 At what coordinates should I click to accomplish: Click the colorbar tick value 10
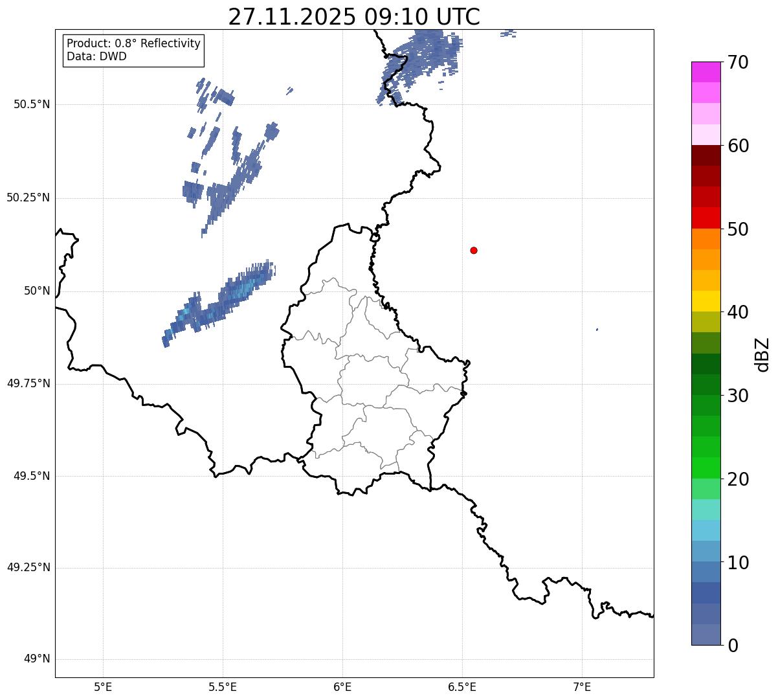point(738,563)
